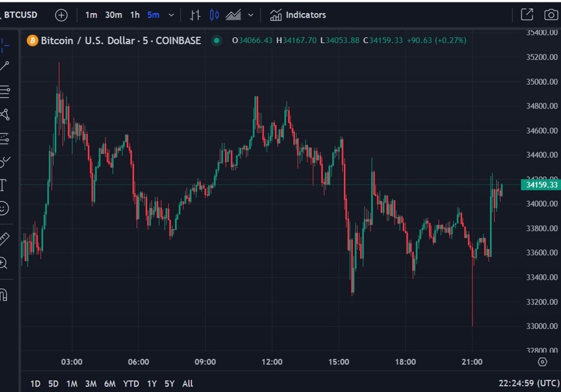Switch to area chart style

pyautogui.click(x=233, y=15)
